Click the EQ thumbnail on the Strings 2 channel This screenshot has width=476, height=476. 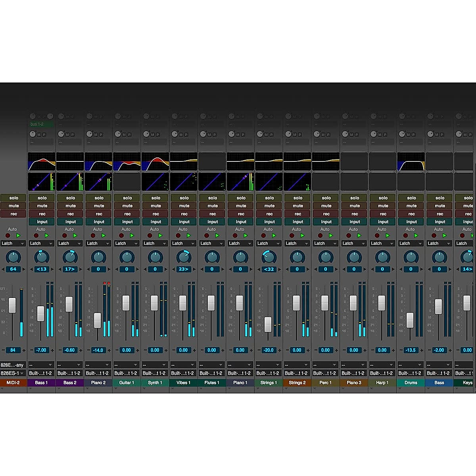[x=297, y=161]
